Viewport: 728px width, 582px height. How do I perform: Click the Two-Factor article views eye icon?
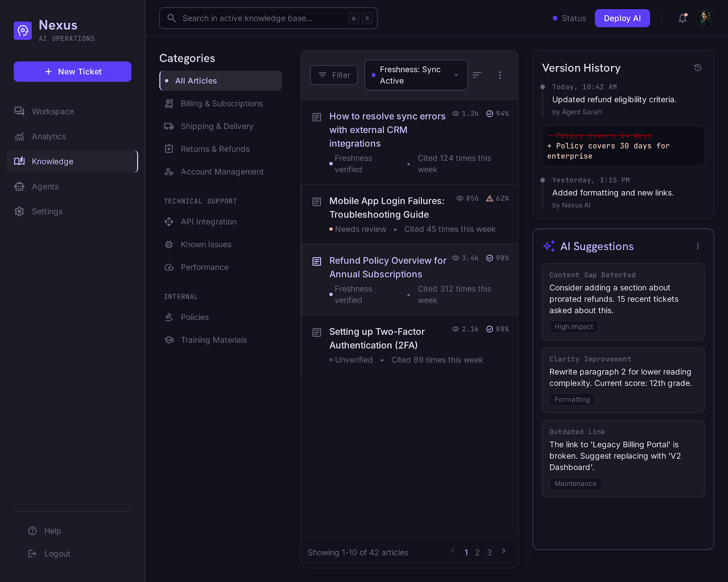pos(455,329)
